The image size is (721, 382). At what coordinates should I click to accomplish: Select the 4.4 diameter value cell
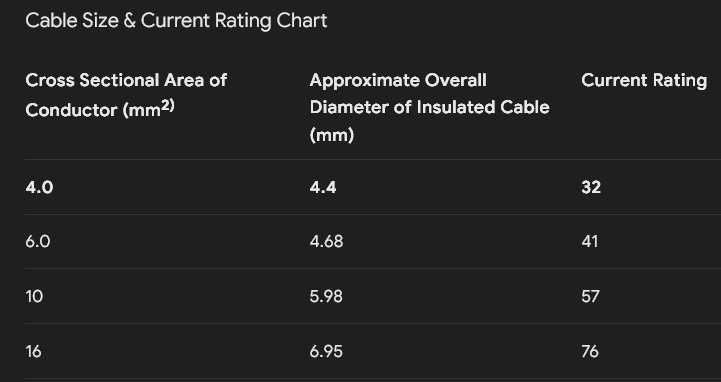click(323, 187)
